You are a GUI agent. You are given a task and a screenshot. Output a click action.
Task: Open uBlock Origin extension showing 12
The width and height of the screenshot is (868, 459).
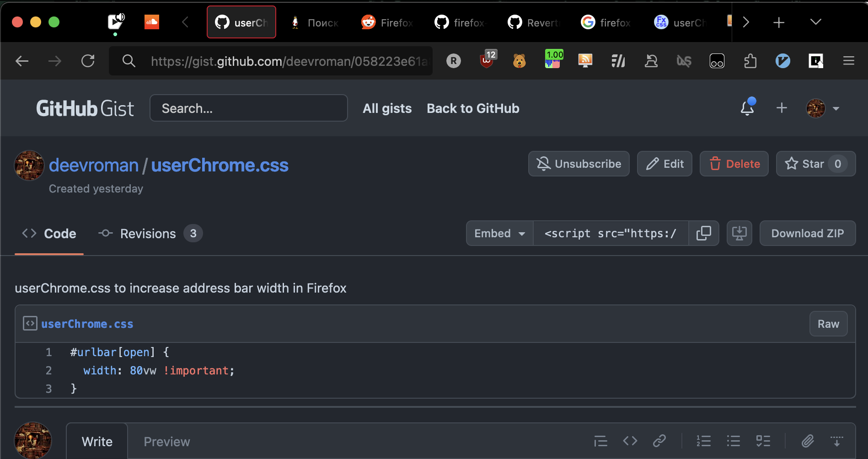tap(488, 60)
